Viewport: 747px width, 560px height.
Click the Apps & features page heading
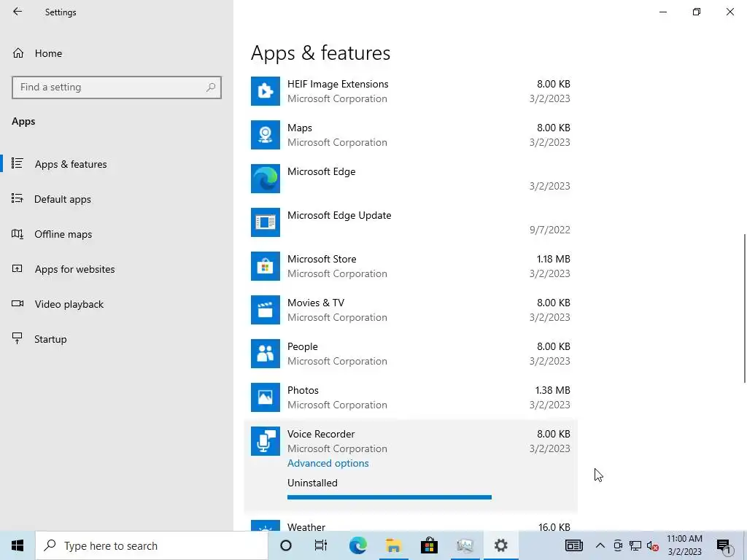[x=321, y=52]
